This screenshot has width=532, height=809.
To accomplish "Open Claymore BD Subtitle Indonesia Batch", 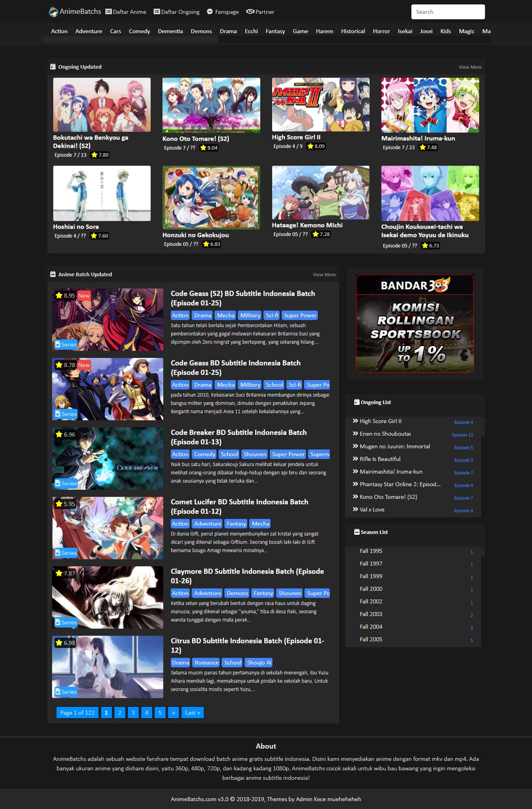I will [x=247, y=576].
